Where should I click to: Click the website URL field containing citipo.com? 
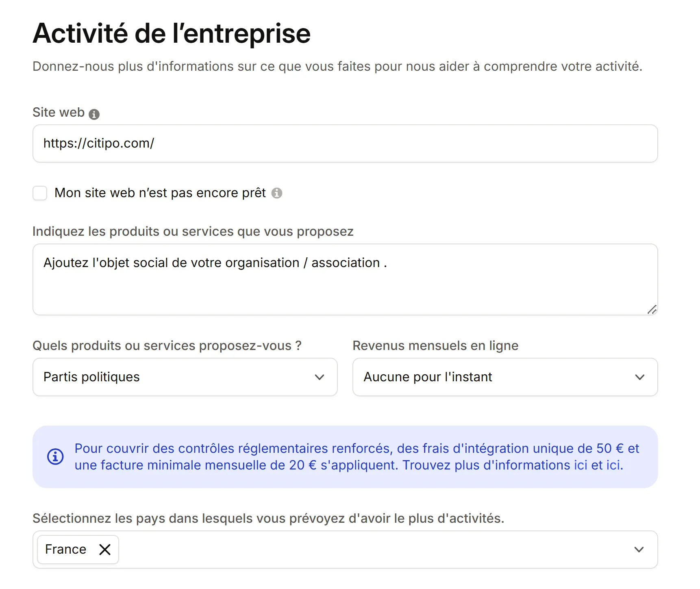tap(345, 143)
